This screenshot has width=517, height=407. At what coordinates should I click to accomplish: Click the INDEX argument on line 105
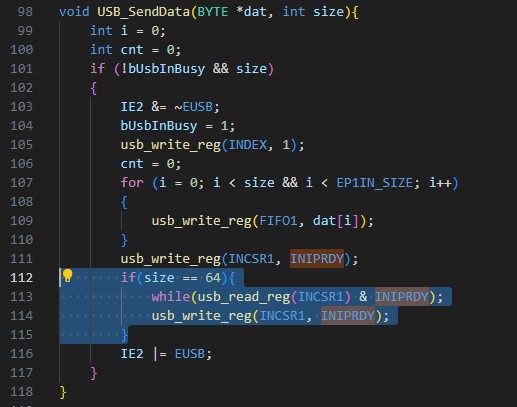pyautogui.click(x=248, y=145)
